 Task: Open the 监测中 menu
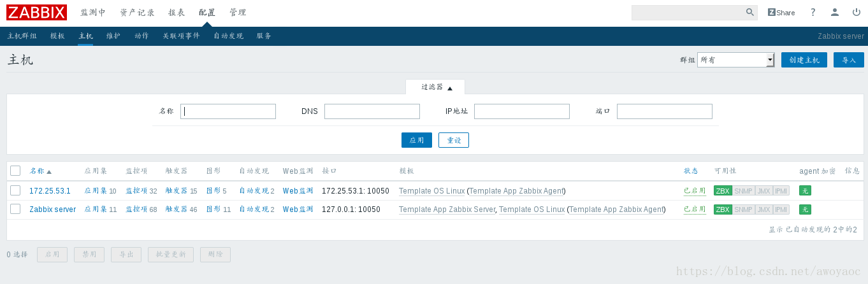click(x=93, y=13)
